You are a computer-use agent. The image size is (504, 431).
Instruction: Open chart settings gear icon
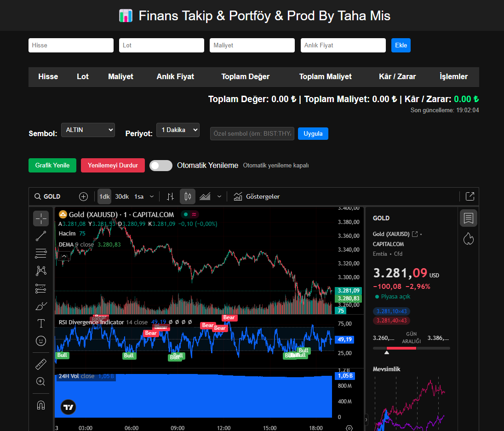tap(349, 428)
